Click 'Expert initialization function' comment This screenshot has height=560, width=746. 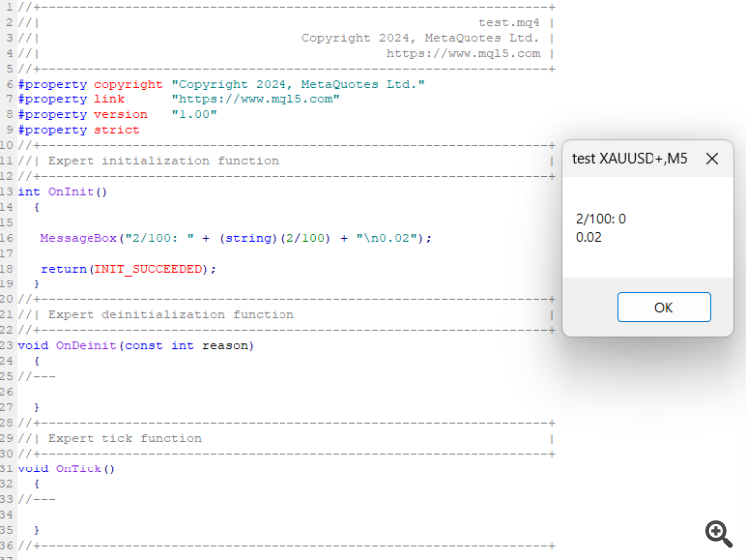[163, 161]
